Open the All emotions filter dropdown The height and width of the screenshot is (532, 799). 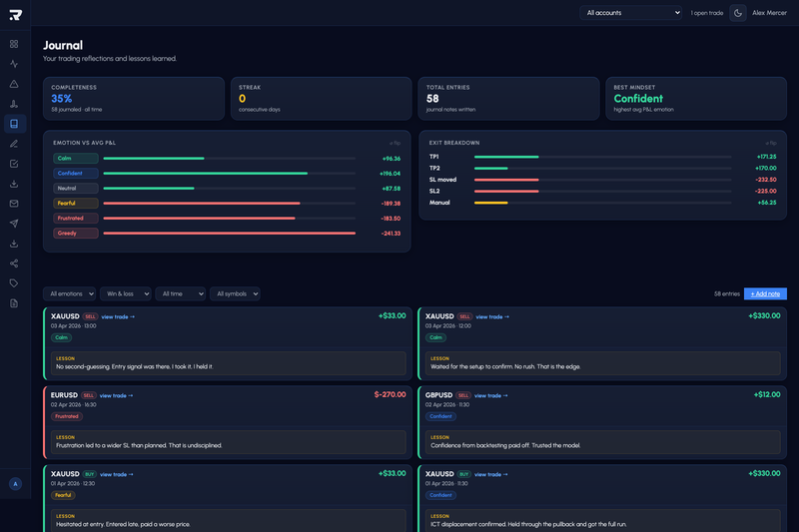click(x=70, y=293)
